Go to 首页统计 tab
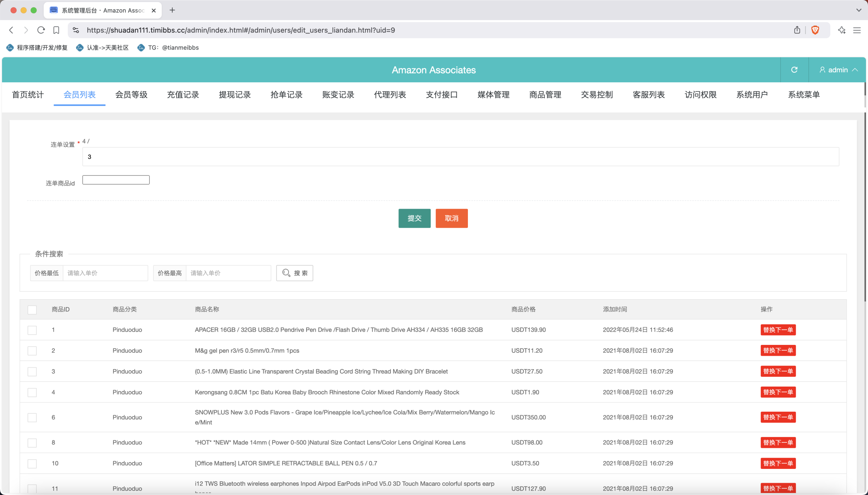The height and width of the screenshot is (495, 868). point(28,95)
